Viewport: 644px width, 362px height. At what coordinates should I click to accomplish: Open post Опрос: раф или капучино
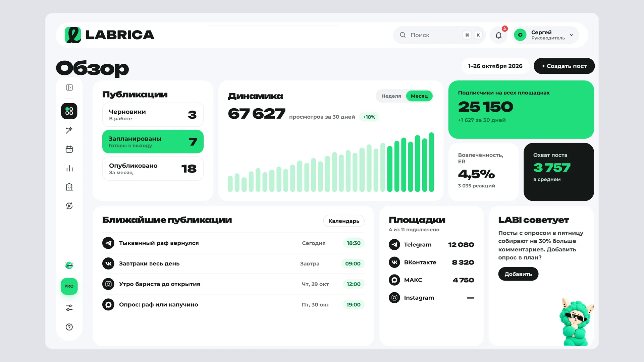click(233, 305)
